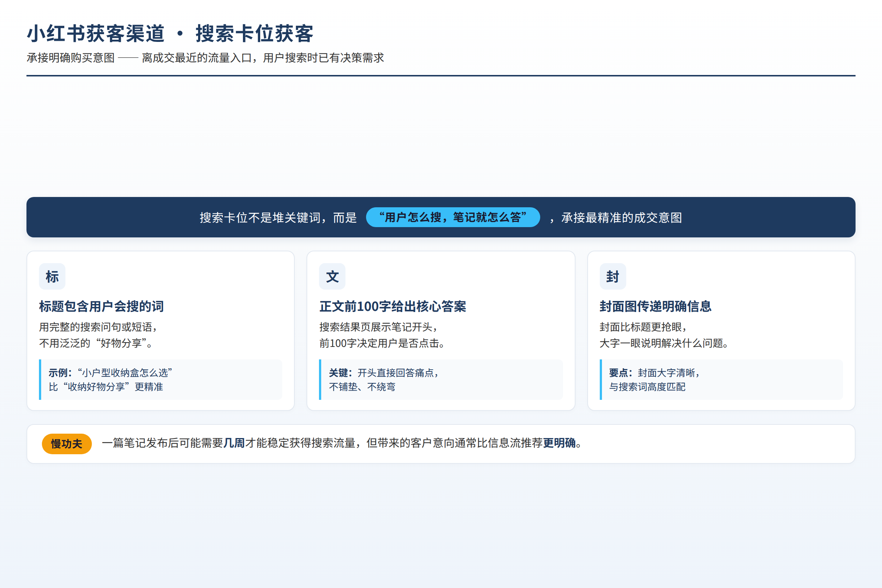Click line 不铺垫、不绕弯
This screenshot has height=588, width=882.
point(362,387)
